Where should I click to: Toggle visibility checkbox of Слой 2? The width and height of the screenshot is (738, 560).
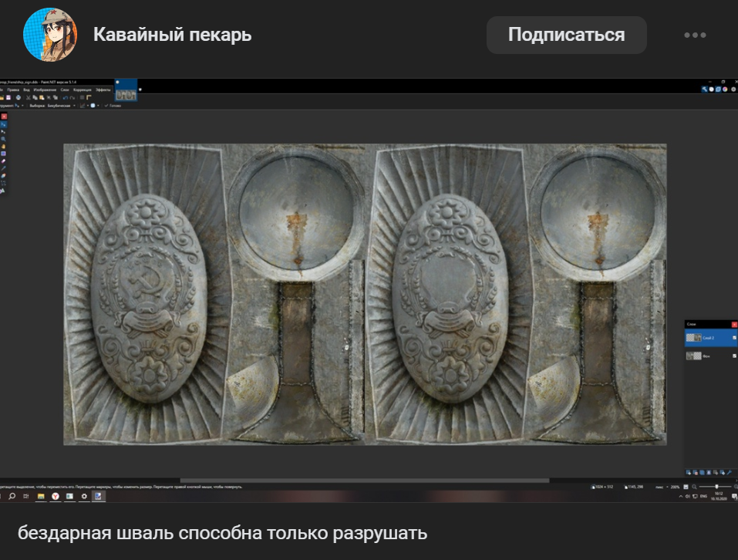point(734,337)
